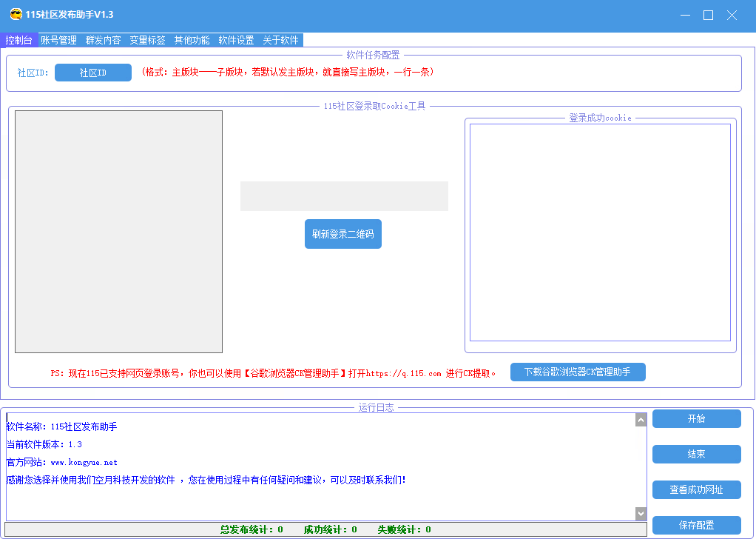This screenshot has width=756, height=539.
Task: Switch to the 控制台 tab
Action: (x=18, y=40)
